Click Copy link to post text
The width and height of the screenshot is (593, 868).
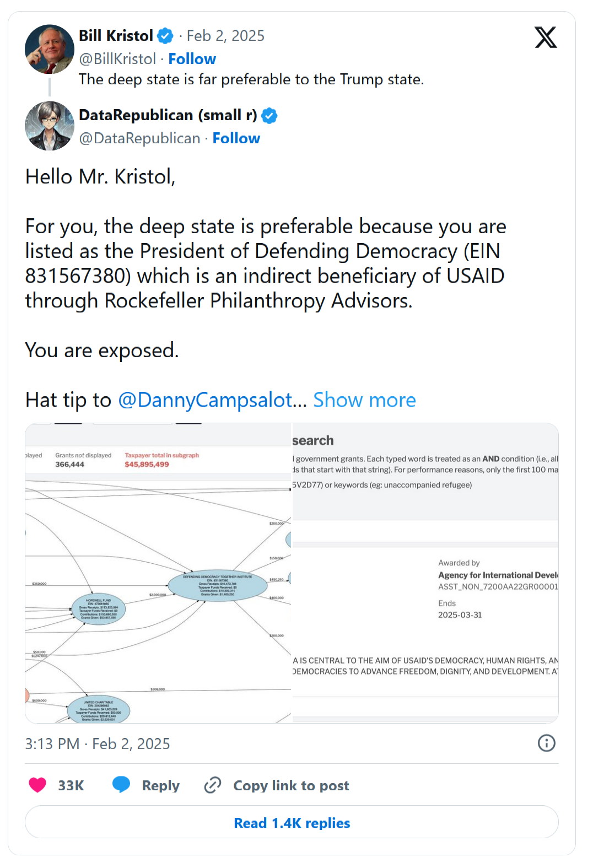coord(291,785)
